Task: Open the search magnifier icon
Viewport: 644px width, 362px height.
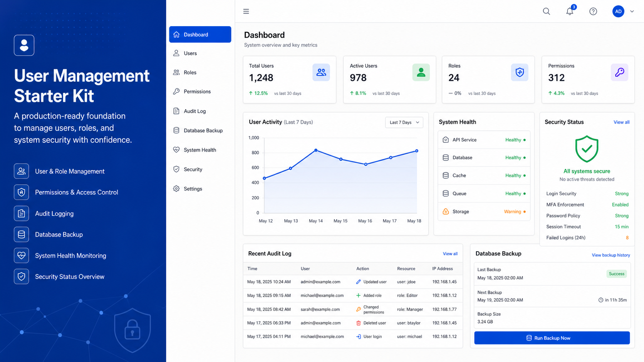Action: [x=546, y=12]
